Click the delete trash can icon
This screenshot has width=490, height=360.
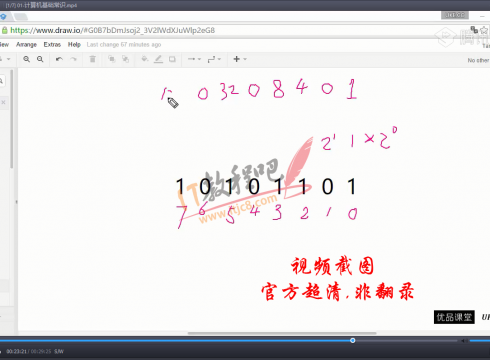point(93,59)
